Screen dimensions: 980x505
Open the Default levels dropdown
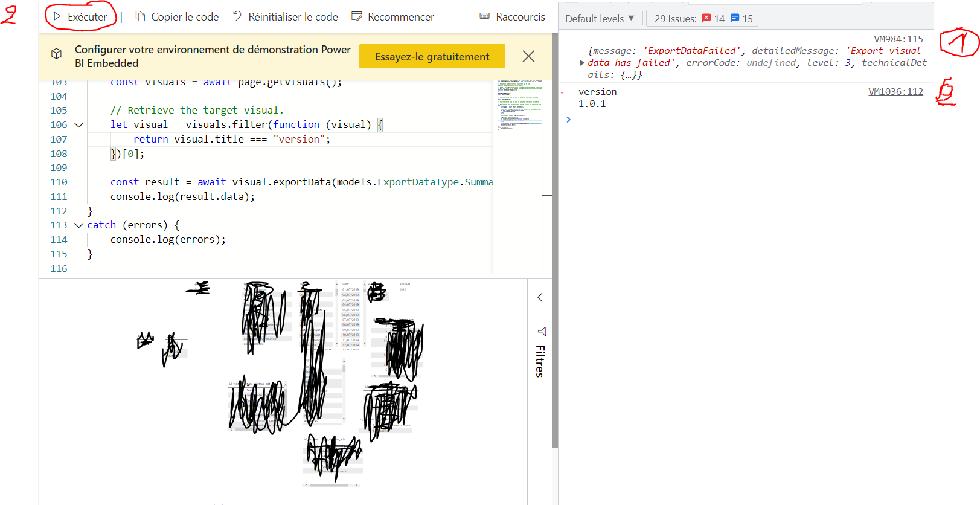[x=600, y=19]
